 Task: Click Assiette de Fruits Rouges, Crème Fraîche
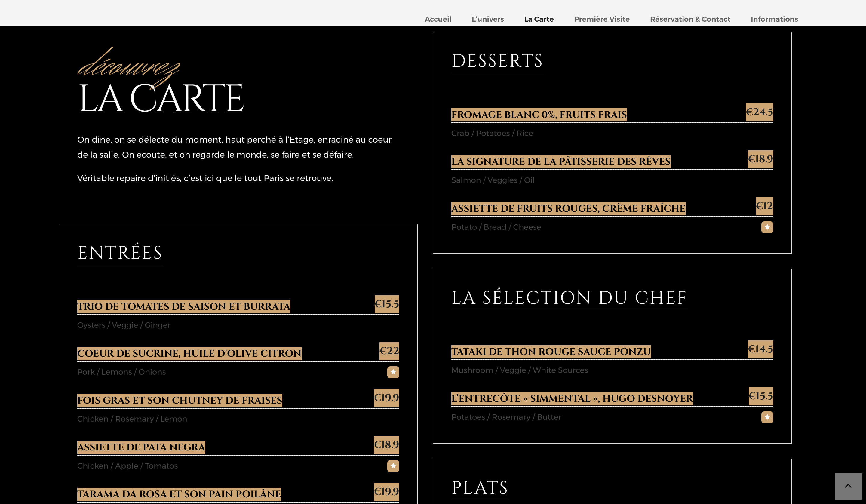[568, 208]
